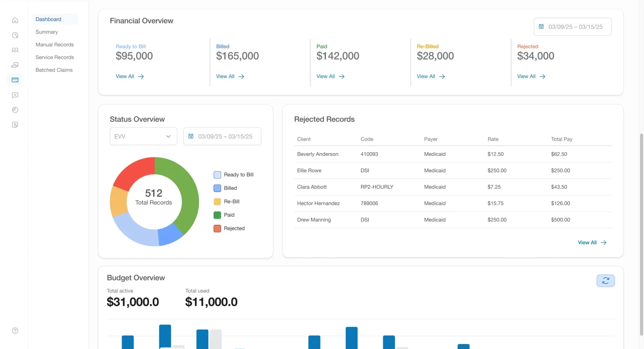644x349 pixels.
Task: Click arrow next to Ready to Bill View All
Action: [x=141, y=77]
